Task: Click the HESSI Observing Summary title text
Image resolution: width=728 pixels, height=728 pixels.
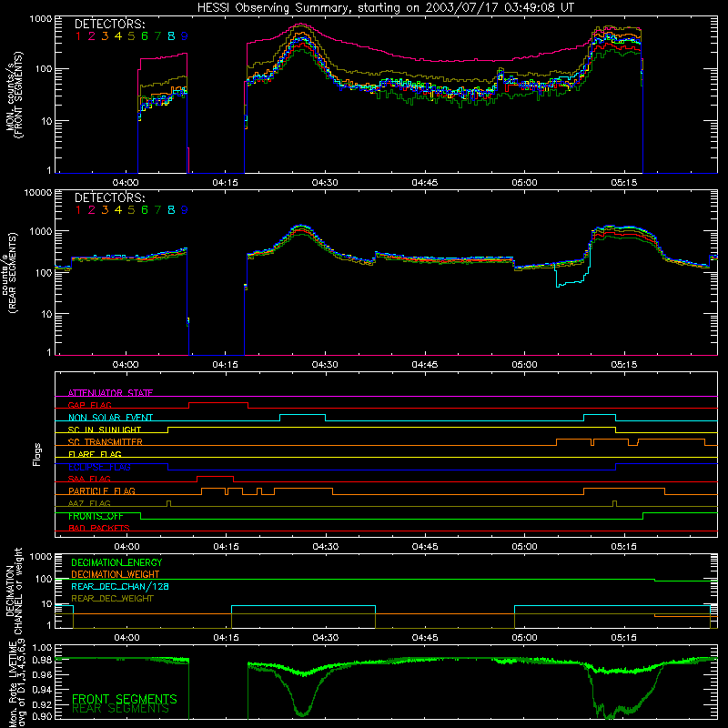Action: click(x=386, y=8)
